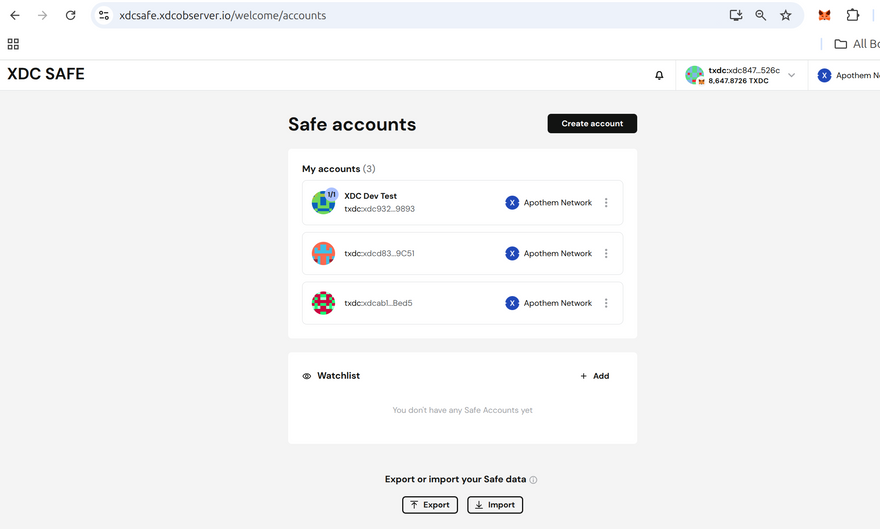Open three-dot menu for txdc:xdcd83…9C51 account
880x529 pixels.
point(606,254)
